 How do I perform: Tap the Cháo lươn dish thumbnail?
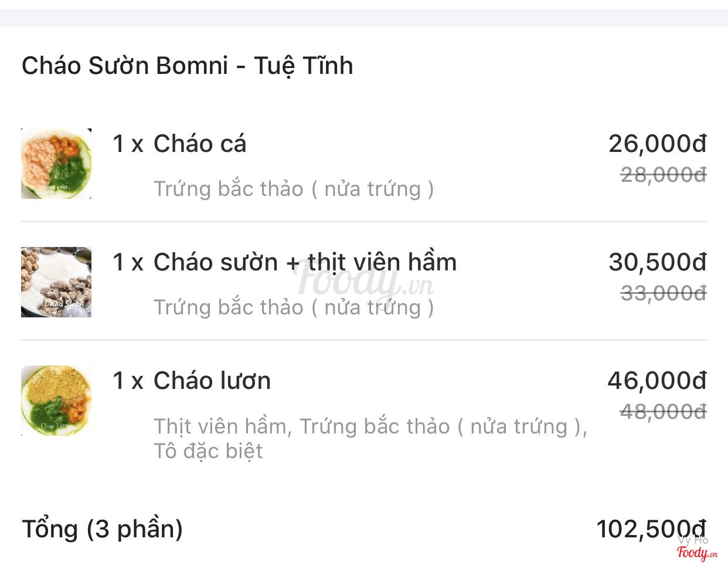click(x=56, y=401)
